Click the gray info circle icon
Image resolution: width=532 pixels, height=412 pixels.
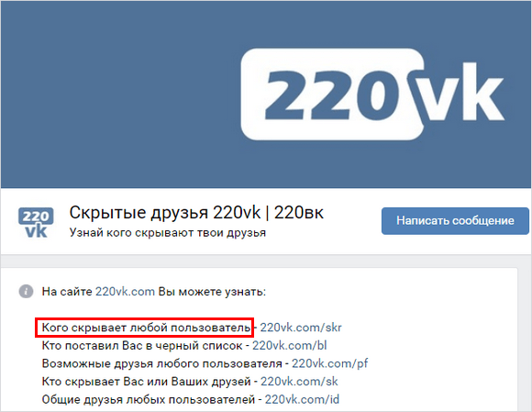[26, 292]
